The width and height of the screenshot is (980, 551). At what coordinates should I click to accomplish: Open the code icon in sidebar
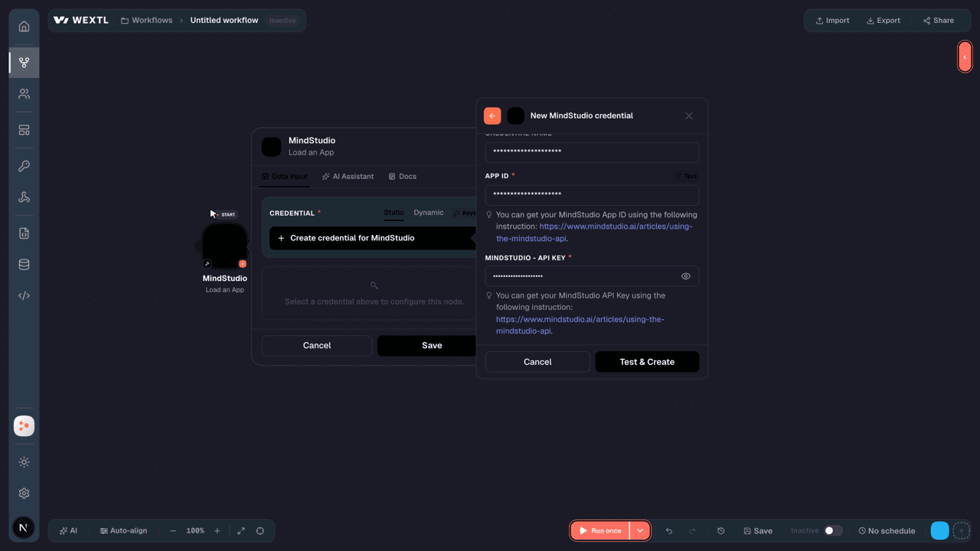[x=24, y=295]
